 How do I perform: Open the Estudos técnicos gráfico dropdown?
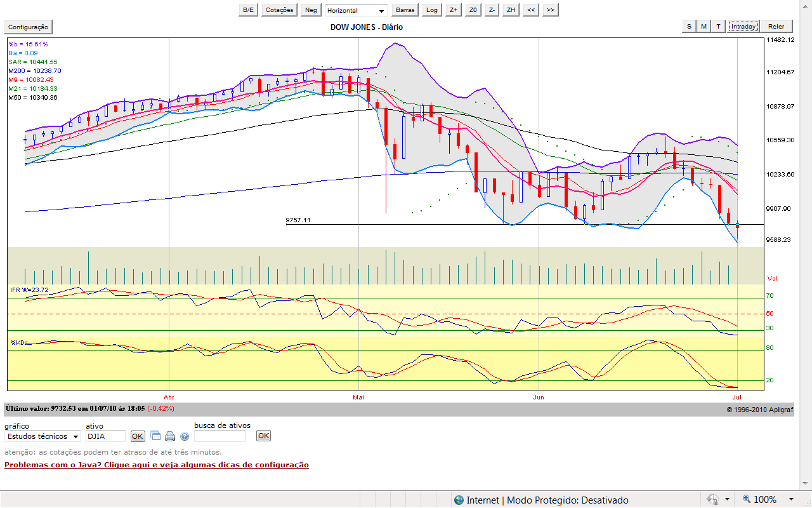[43, 436]
